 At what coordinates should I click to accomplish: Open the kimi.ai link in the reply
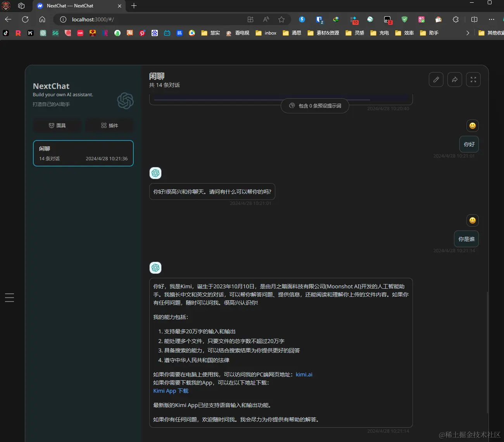304,374
